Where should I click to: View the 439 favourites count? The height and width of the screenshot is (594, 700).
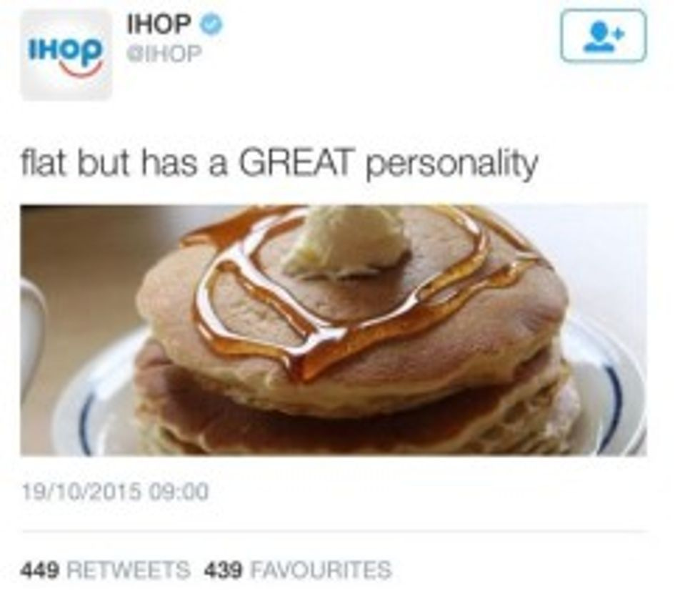click(223, 570)
